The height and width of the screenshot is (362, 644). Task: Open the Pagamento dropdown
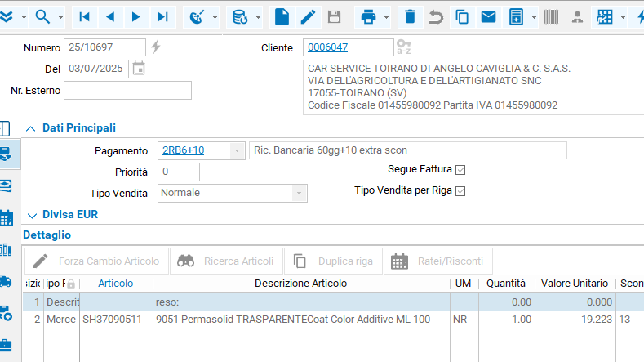coord(237,150)
